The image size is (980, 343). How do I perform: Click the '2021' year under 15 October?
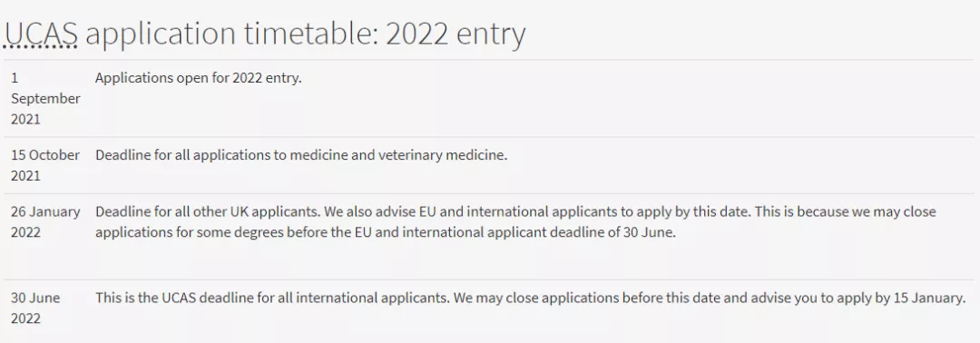click(25, 175)
